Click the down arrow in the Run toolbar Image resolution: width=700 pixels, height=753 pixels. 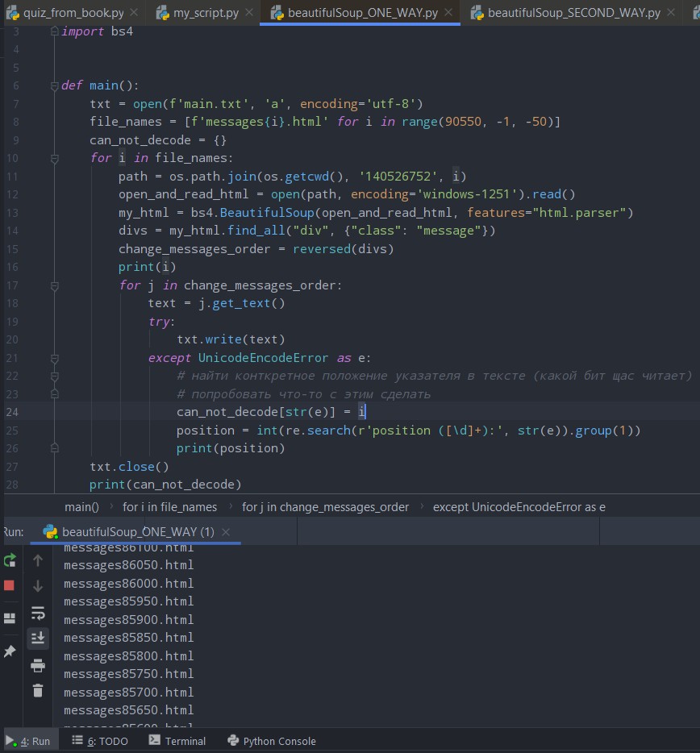click(x=38, y=586)
